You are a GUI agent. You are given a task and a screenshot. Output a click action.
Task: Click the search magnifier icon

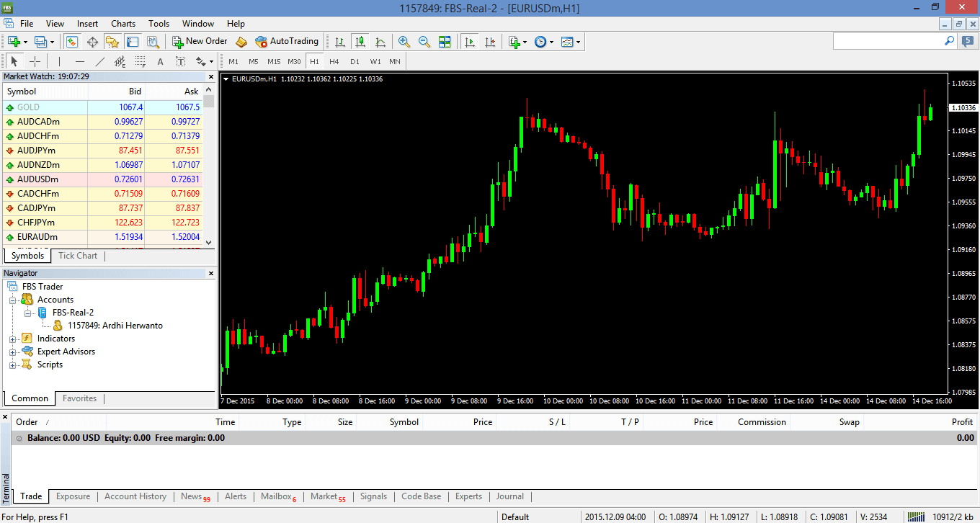click(x=949, y=42)
